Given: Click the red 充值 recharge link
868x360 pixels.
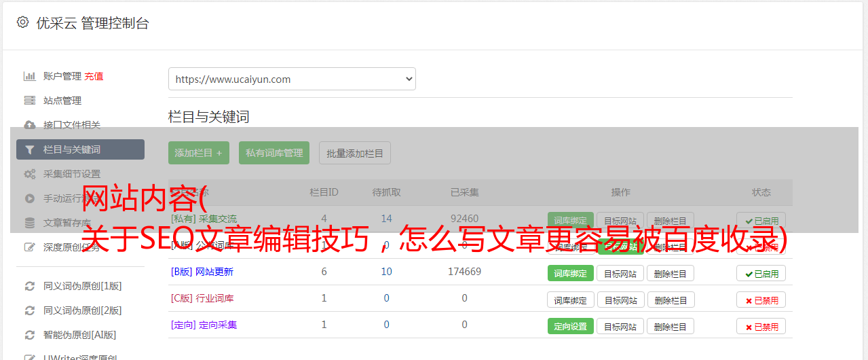Looking at the screenshot, I should pos(94,76).
